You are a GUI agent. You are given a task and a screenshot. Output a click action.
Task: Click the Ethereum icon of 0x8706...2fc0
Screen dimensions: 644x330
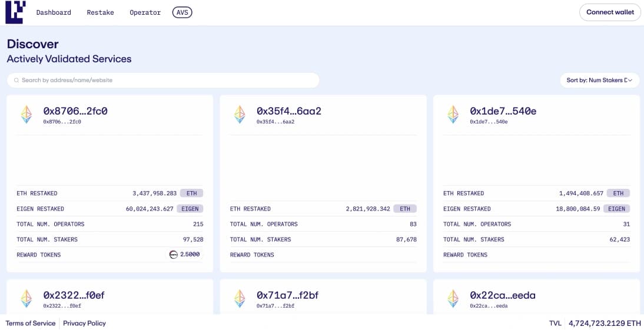click(26, 114)
